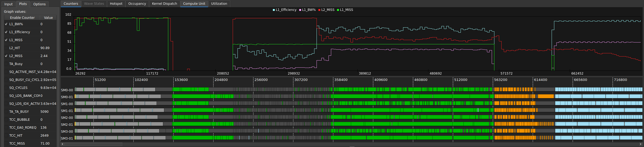Switch to the Input panel tab
This screenshot has width=644, height=147.
[9, 4]
